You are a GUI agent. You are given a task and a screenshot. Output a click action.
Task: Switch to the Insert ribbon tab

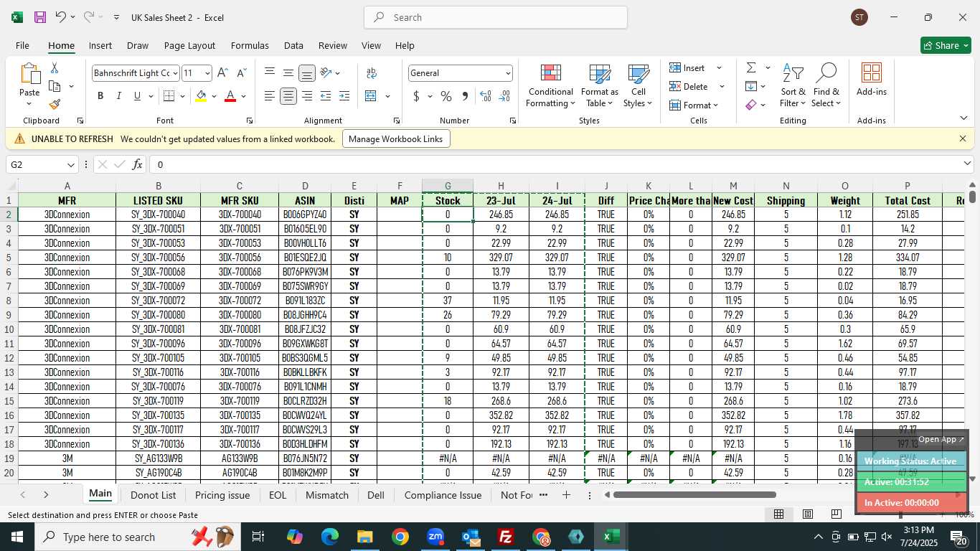tap(100, 45)
